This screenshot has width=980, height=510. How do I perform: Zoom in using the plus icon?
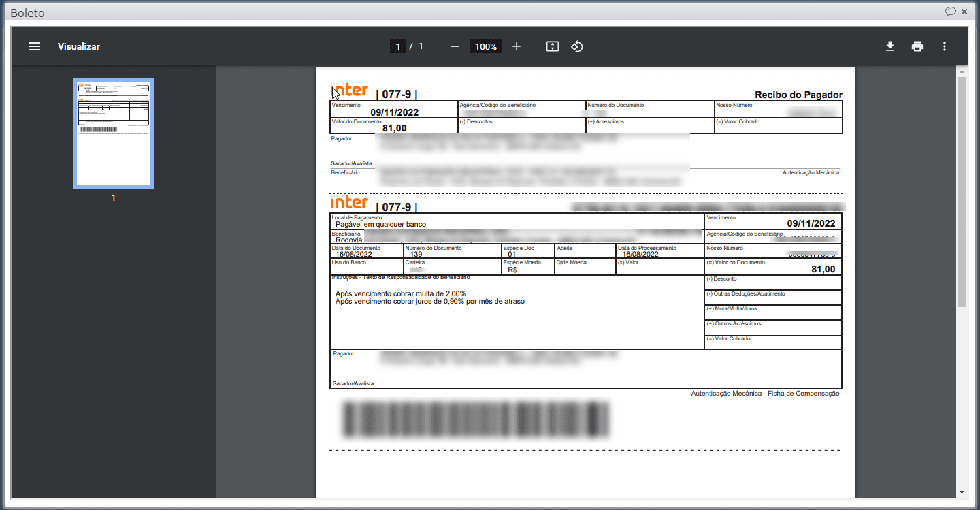coord(516,46)
